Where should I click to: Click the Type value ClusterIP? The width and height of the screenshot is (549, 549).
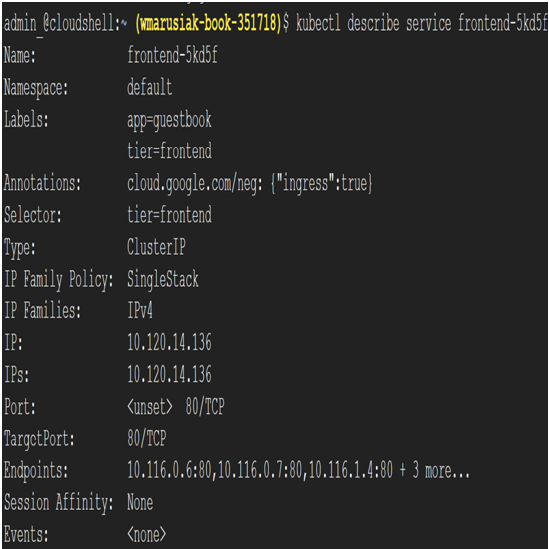coord(156,247)
